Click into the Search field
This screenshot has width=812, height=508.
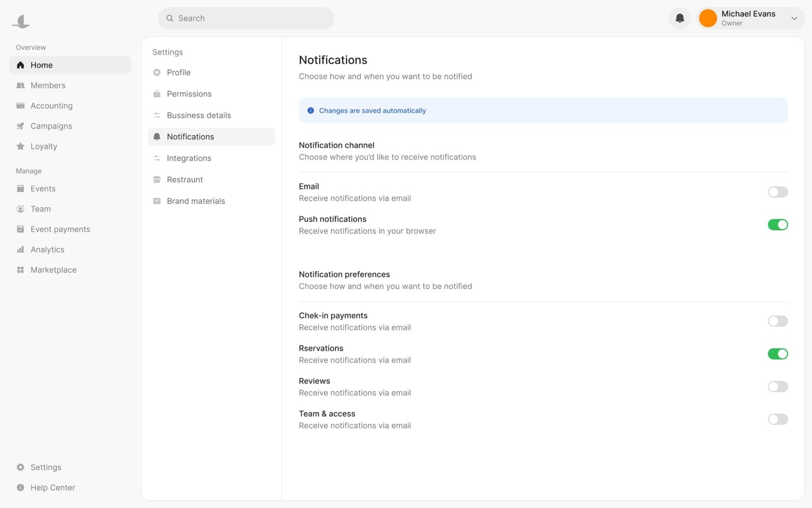click(246, 18)
